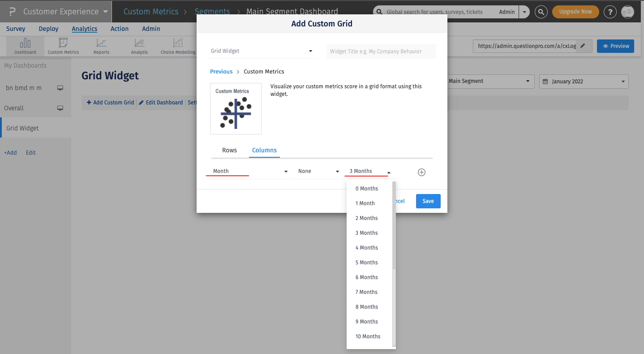Image resolution: width=644 pixels, height=354 pixels.
Task: Click the Save button
Action: coord(428,201)
